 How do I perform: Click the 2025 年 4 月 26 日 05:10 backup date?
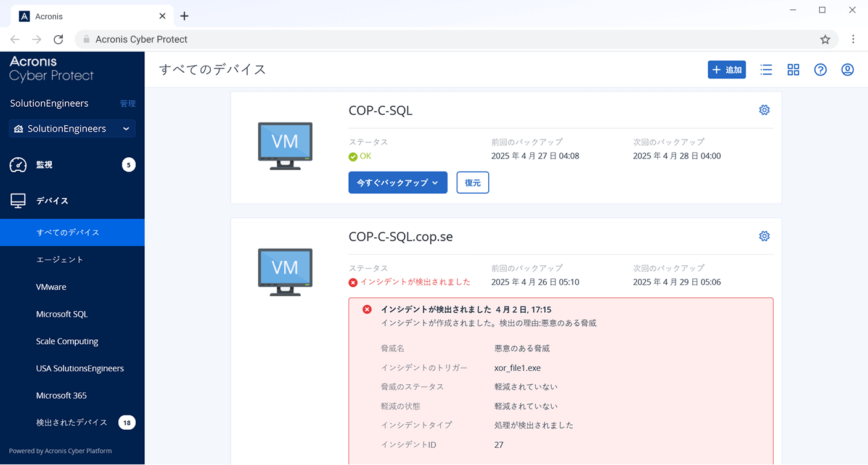tap(535, 282)
